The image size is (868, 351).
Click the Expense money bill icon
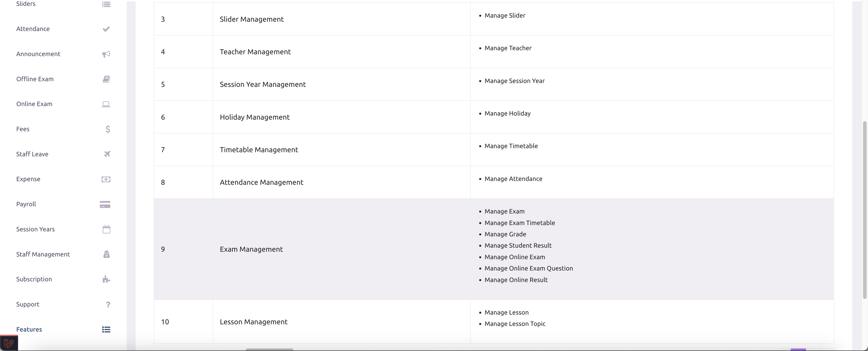coord(106,179)
